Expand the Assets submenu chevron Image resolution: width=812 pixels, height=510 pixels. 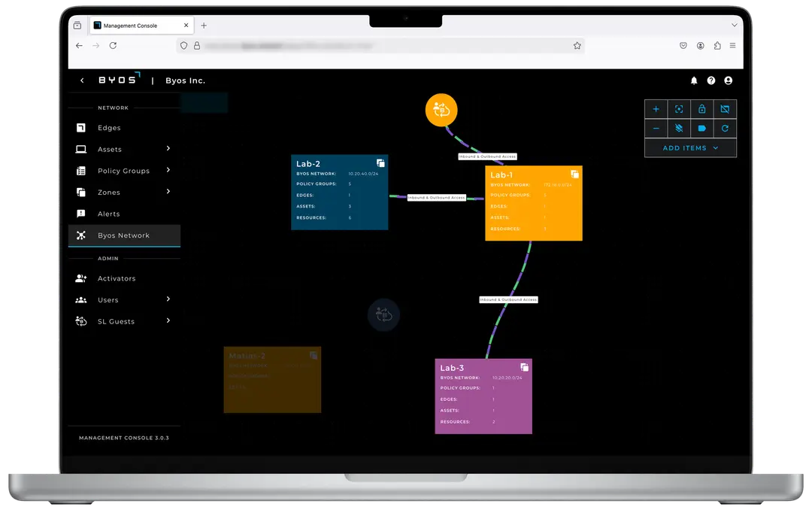(x=168, y=149)
